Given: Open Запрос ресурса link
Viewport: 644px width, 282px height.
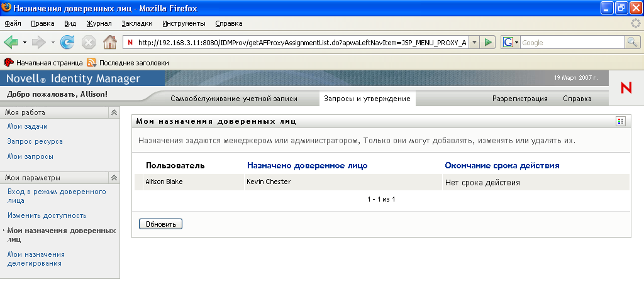Looking at the screenshot, I should tap(35, 141).
